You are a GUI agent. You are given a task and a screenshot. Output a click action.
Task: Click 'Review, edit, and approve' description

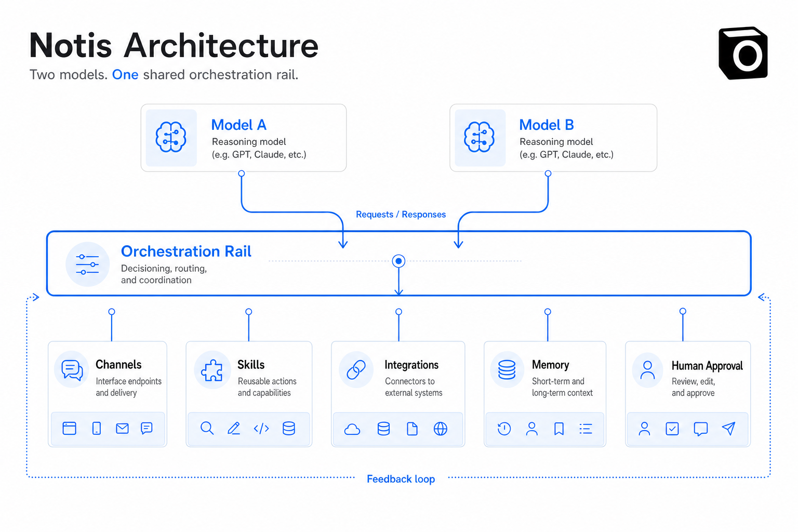pos(693,387)
